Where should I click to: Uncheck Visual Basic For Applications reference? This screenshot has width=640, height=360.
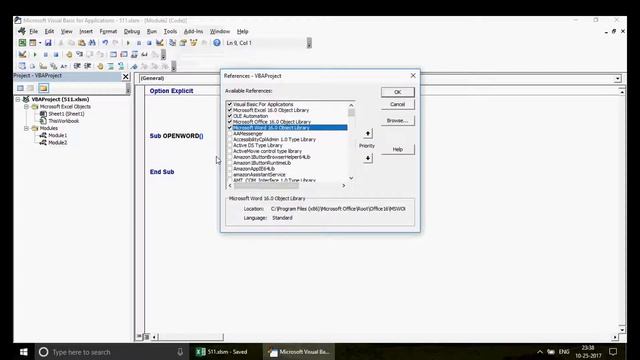point(229,104)
